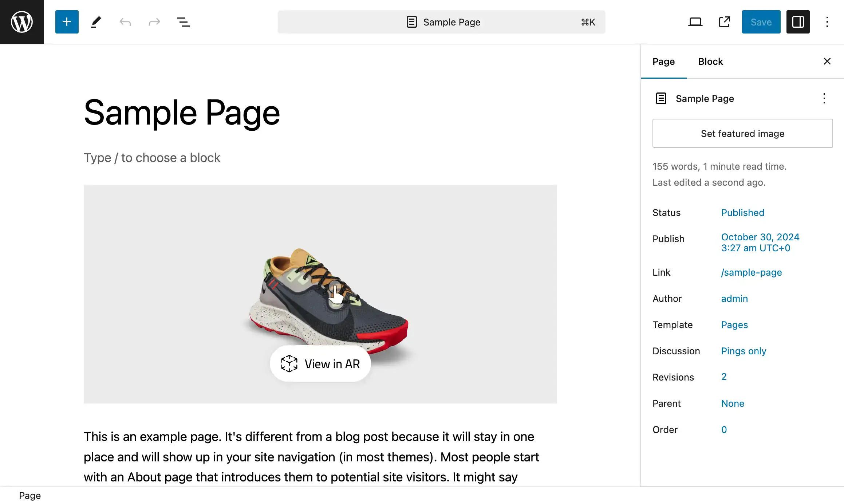Click the Options menu (three dots) icon

827,21
